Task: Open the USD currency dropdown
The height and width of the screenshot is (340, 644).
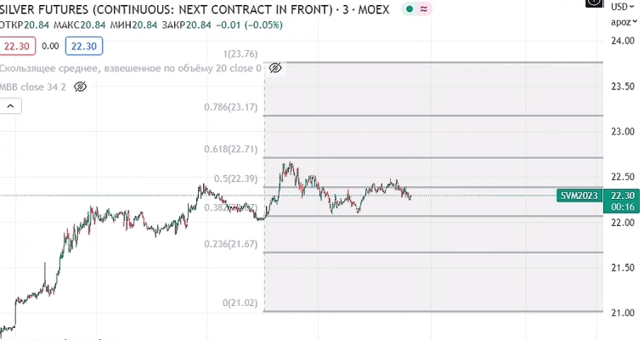Action: (x=623, y=7)
